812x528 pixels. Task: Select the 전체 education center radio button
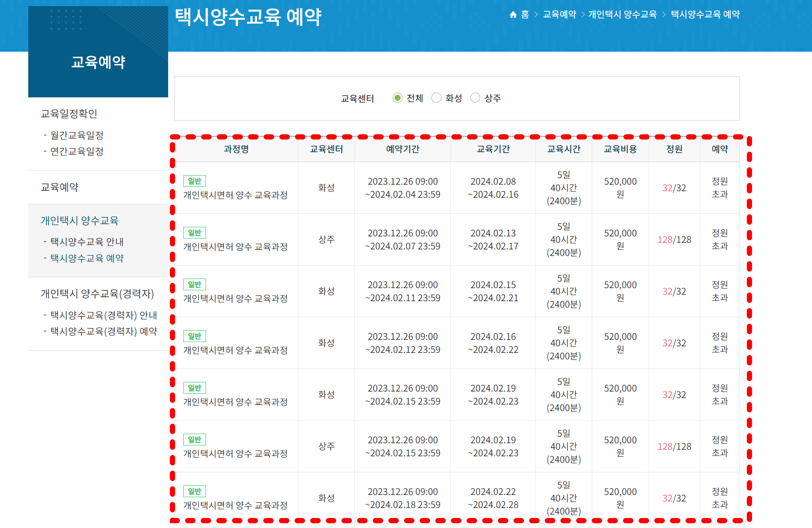397,98
